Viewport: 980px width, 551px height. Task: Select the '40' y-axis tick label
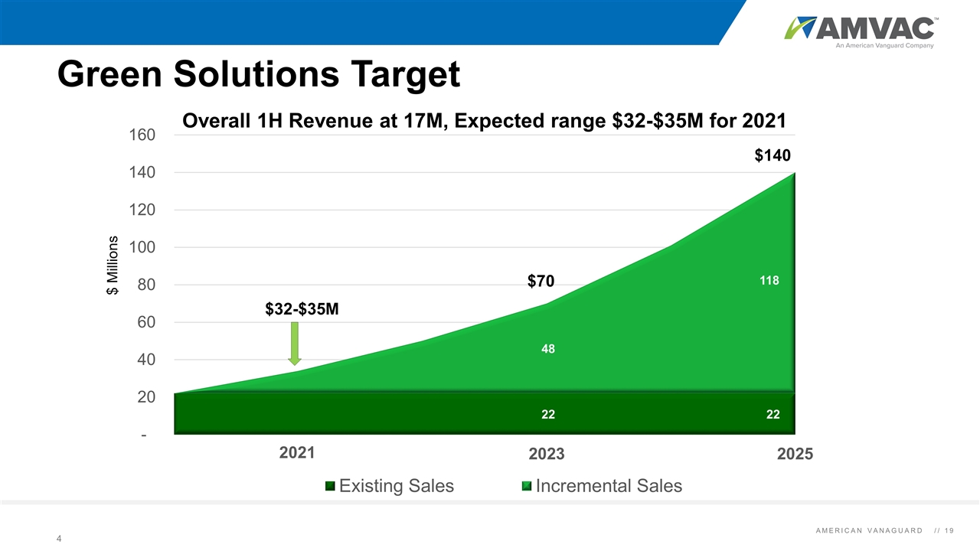pyautogui.click(x=147, y=360)
